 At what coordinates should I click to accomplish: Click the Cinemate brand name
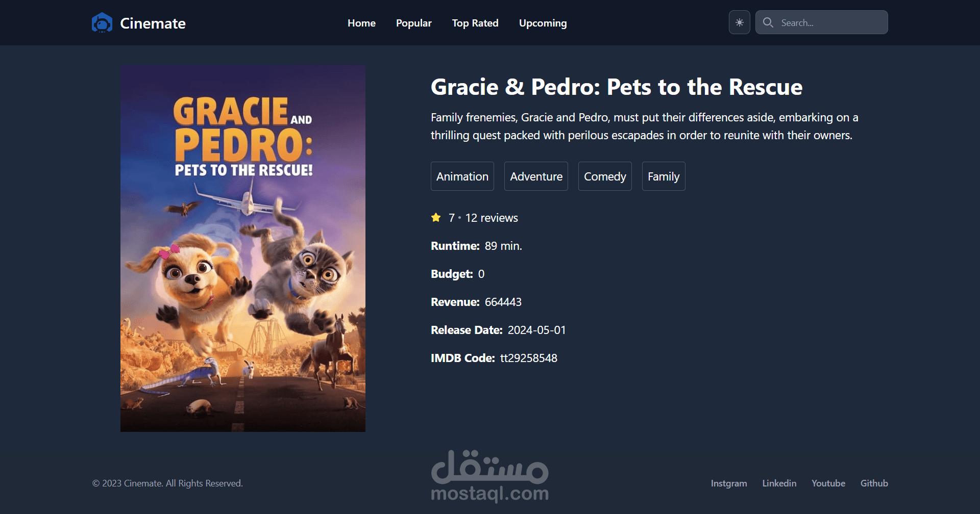point(153,23)
